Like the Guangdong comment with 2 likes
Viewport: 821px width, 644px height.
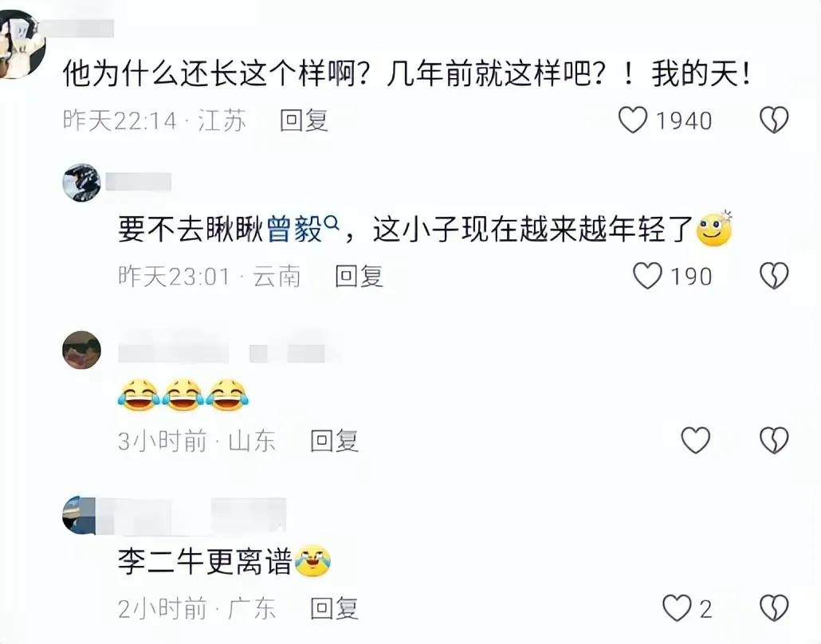point(677,608)
